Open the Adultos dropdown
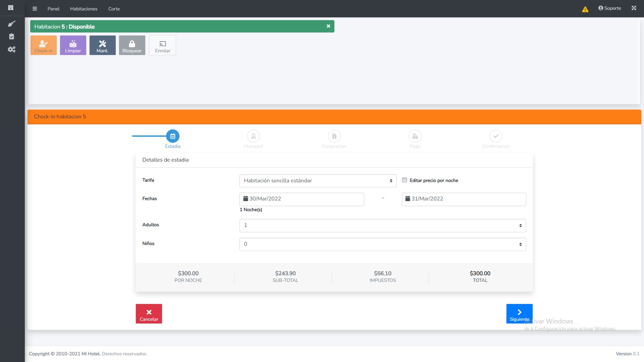644x362 pixels. (382, 226)
